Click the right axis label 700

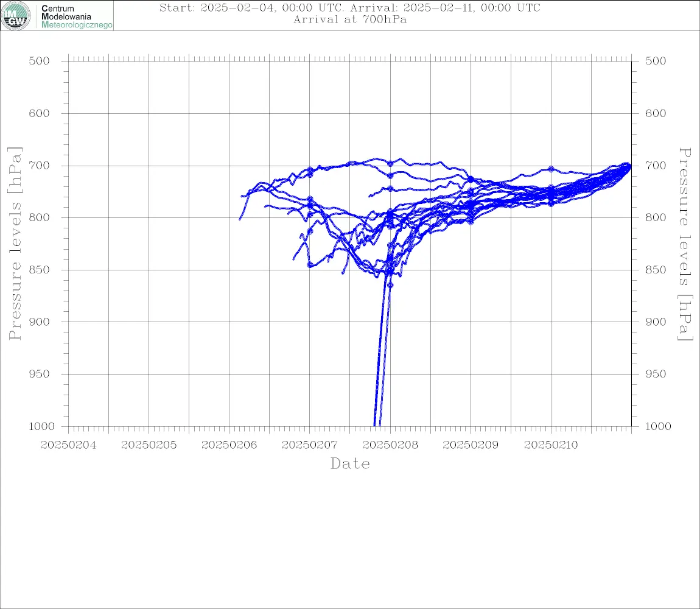(656, 166)
